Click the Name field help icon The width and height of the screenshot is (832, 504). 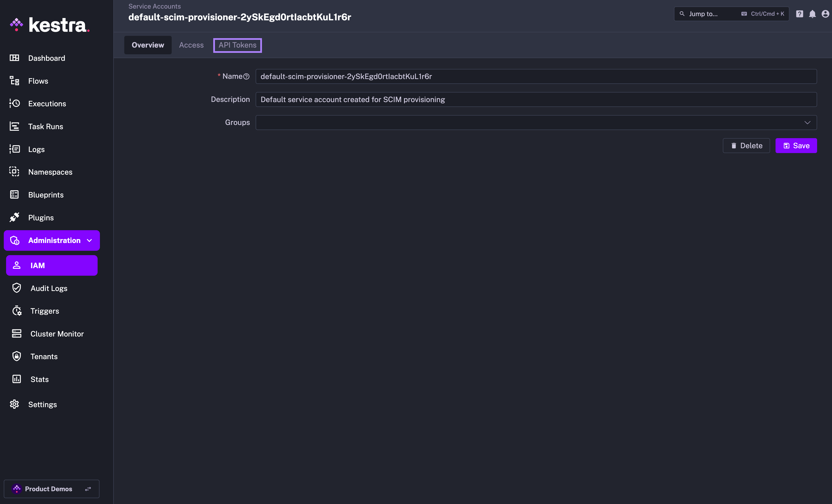[x=246, y=77]
